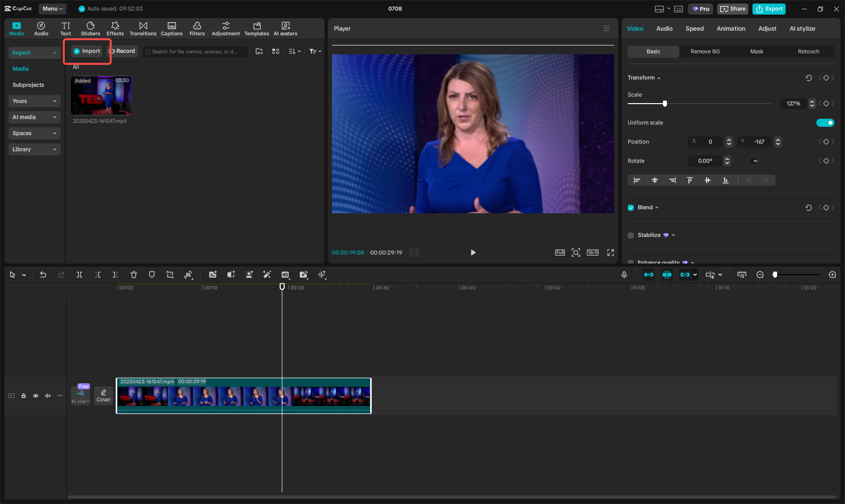Toggle the Uniform scale switch
The image size is (845, 504).
click(825, 123)
